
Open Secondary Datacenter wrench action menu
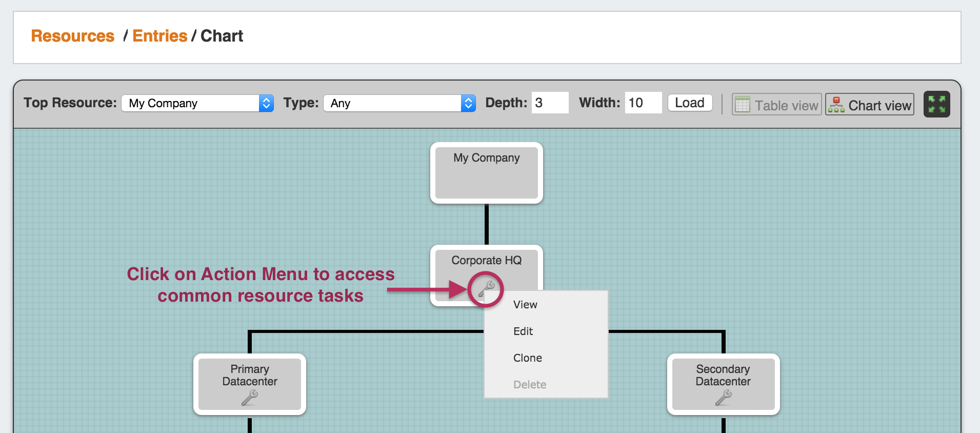click(723, 398)
